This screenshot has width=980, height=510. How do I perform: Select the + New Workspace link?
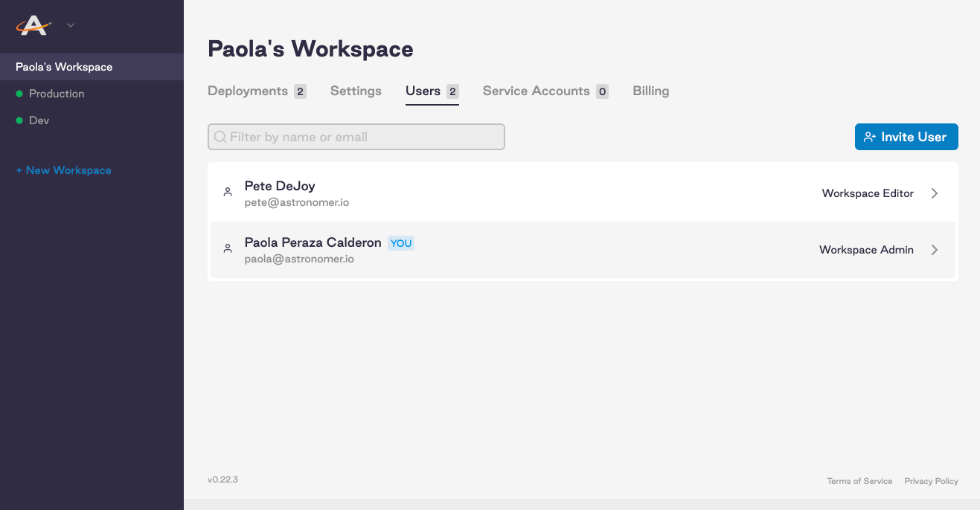point(63,170)
